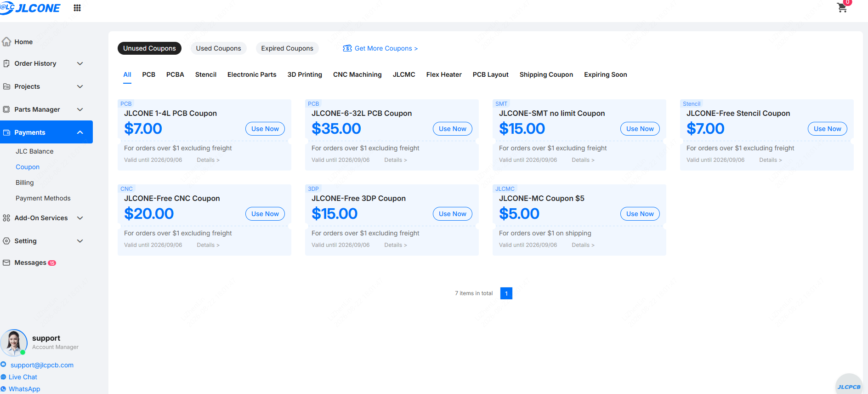Viewport: 868px width, 394px height.
Task: Expand the Order History menu chevron
Action: (80, 63)
